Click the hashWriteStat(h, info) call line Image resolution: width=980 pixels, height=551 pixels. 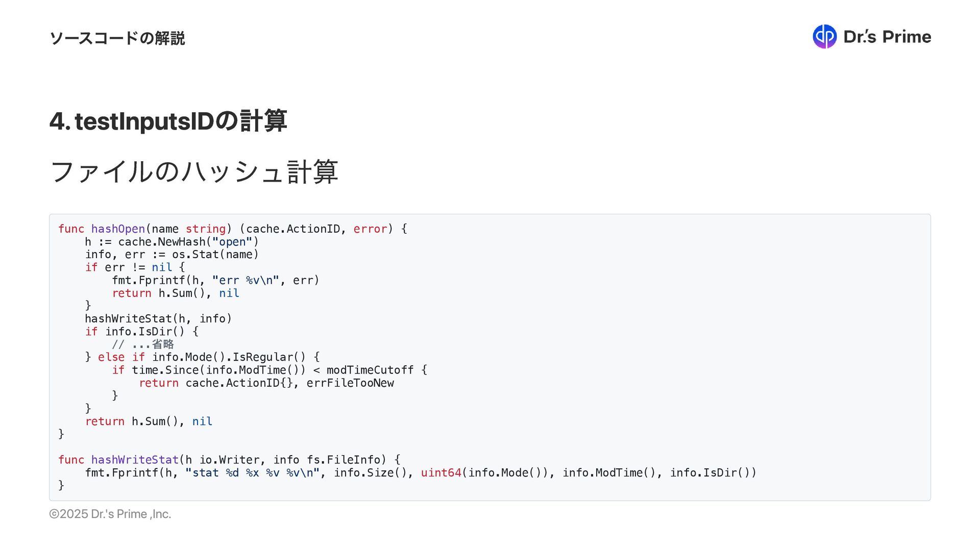click(158, 319)
